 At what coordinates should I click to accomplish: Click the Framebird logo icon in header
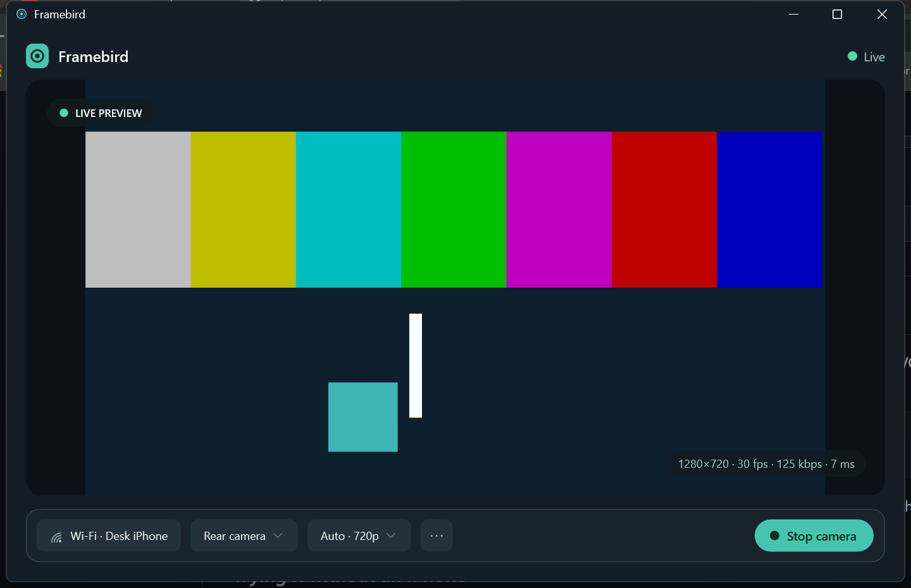point(37,56)
